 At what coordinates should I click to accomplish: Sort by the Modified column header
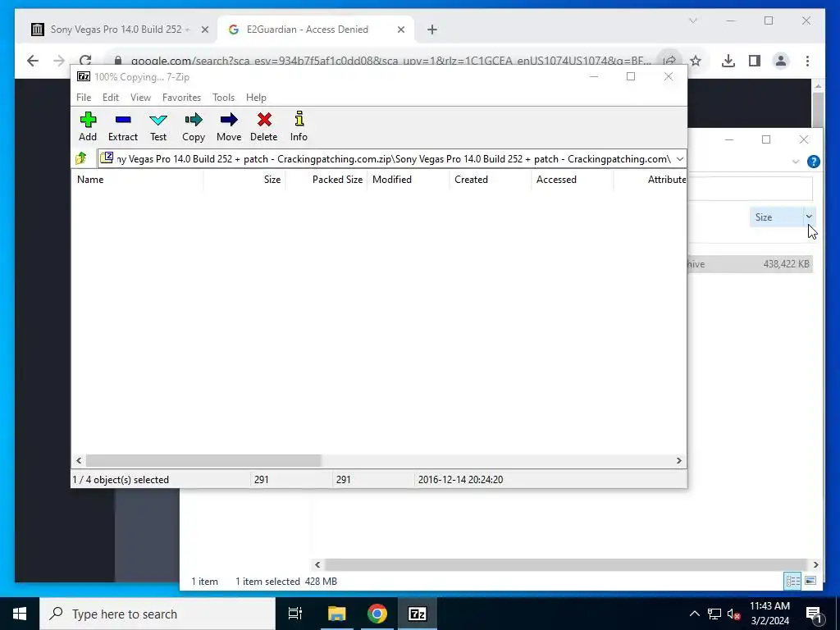point(409,180)
